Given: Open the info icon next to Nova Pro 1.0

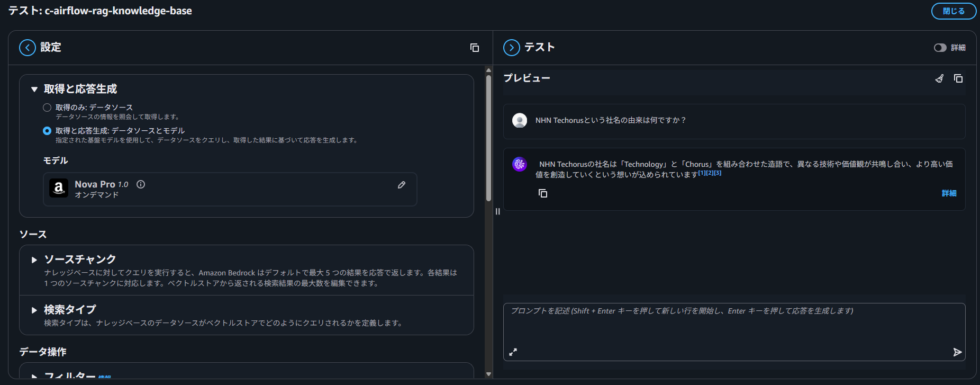Looking at the screenshot, I should click(x=141, y=184).
